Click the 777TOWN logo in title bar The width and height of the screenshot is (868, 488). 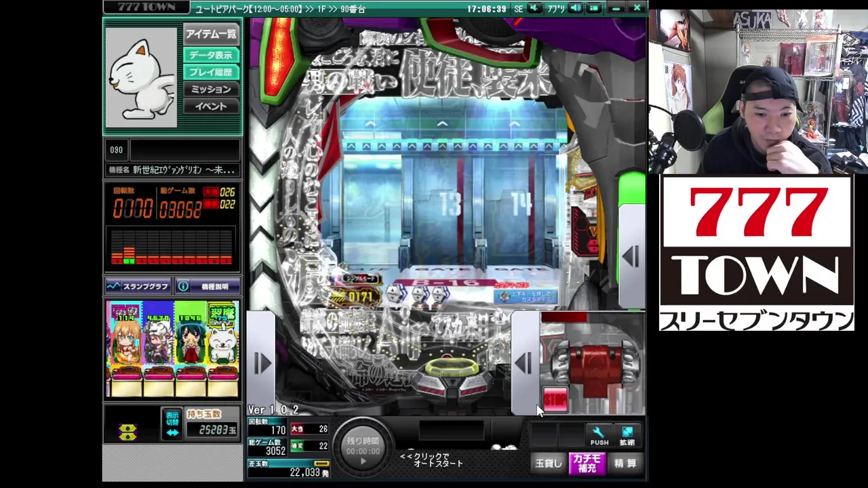click(146, 7)
